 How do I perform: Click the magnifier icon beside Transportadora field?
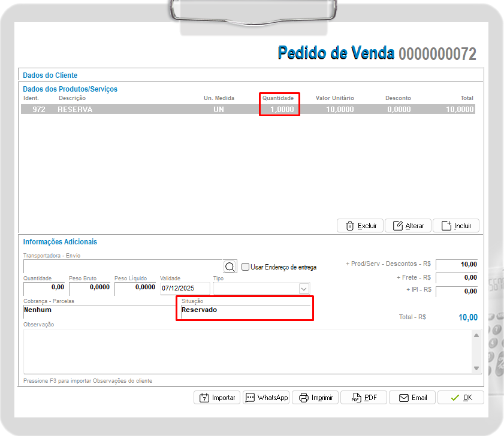click(230, 267)
